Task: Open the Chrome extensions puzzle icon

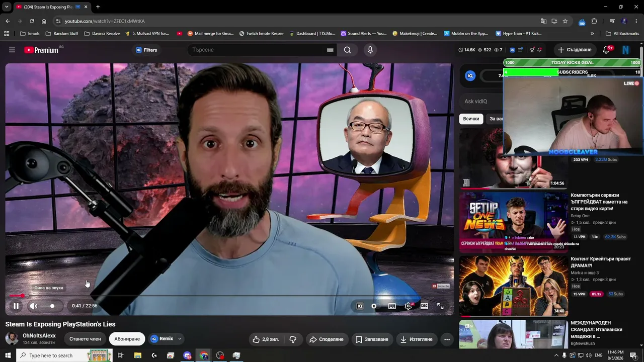Action: 594,21
